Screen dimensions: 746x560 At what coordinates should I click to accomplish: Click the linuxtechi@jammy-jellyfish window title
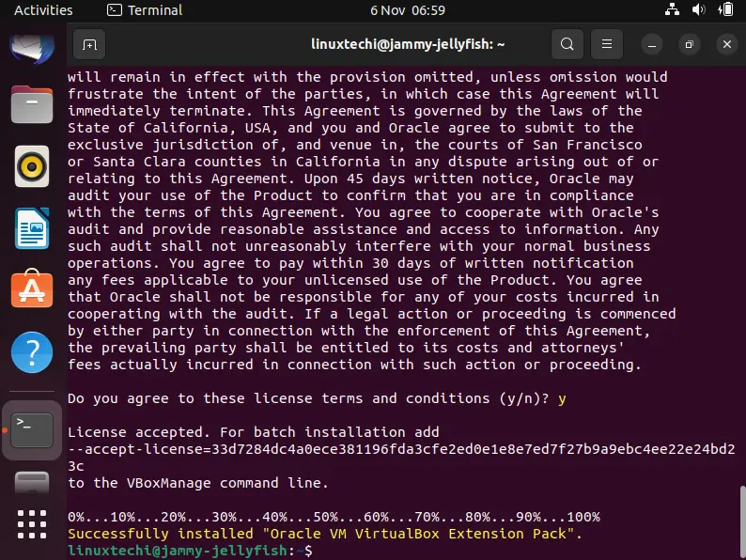pos(408,44)
